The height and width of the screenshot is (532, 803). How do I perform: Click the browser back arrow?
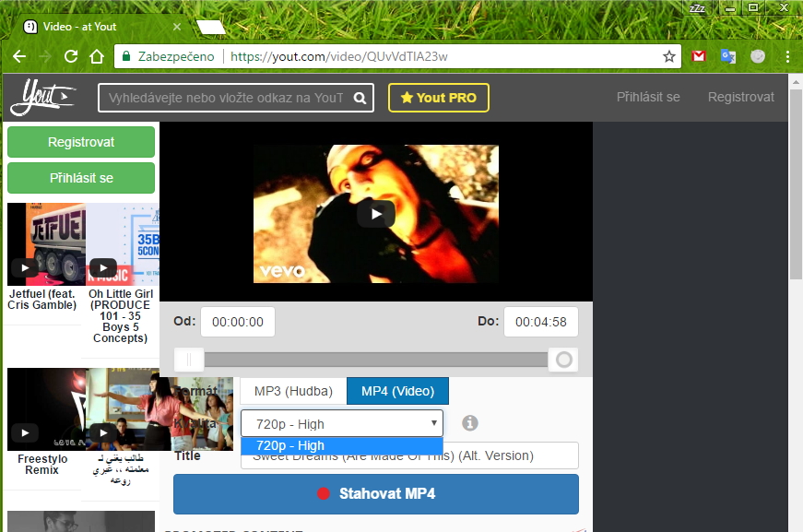(x=19, y=56)
